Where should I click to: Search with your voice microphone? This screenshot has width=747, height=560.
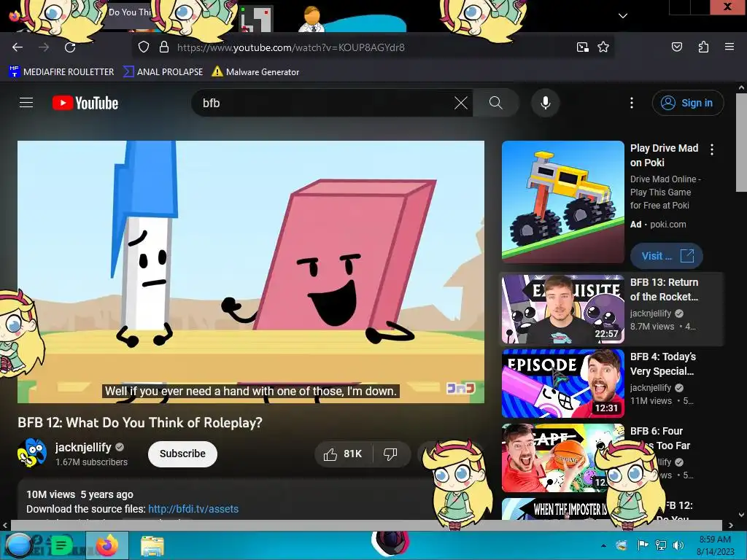pos(546,103)
